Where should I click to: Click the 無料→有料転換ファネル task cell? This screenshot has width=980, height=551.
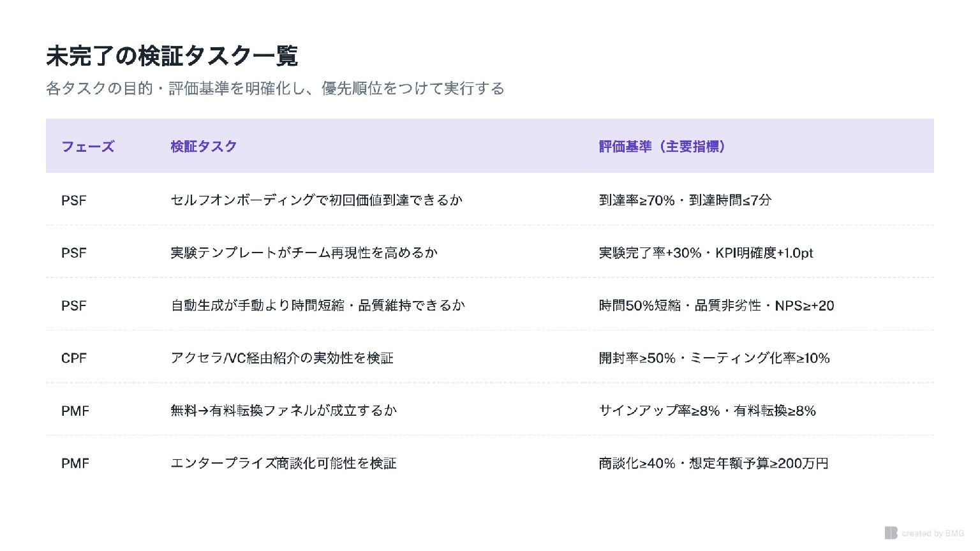(x=283, y=411)
